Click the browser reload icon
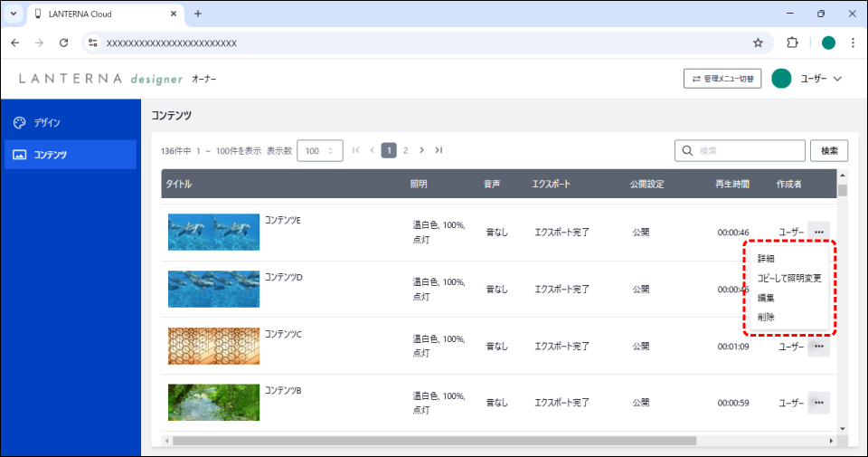Viewport: 868px width, 457px height. (63, 43)
